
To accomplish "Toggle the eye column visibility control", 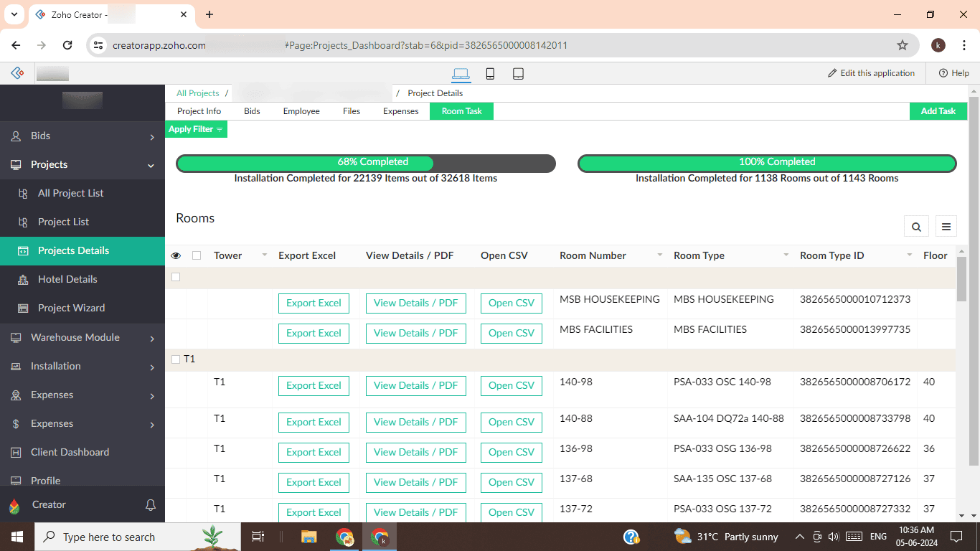I will tap(175, 255).
